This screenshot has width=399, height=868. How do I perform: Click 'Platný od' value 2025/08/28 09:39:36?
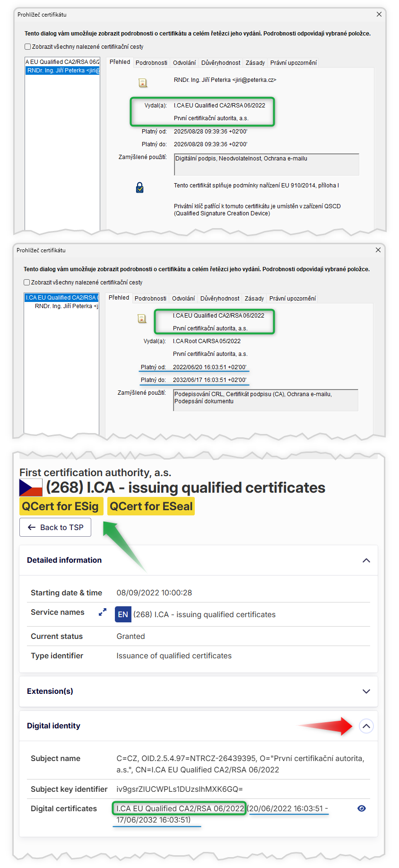click(x=210, y=132)
